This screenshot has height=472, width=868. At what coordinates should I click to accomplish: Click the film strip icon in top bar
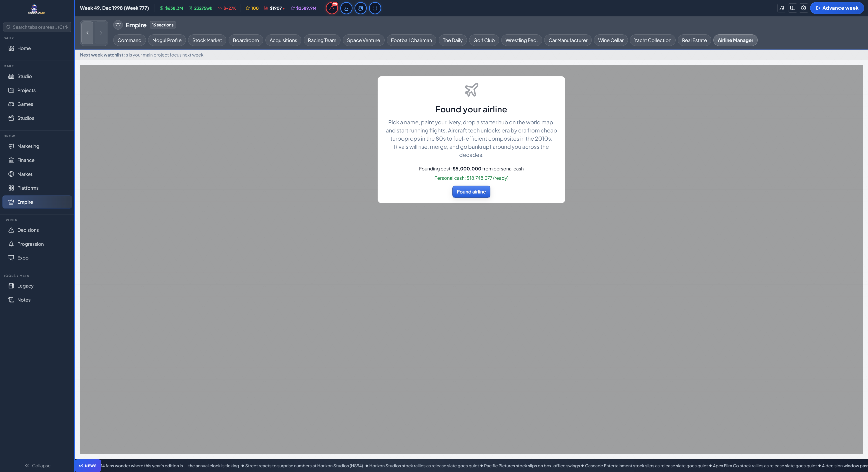click(x=375, y=8)
